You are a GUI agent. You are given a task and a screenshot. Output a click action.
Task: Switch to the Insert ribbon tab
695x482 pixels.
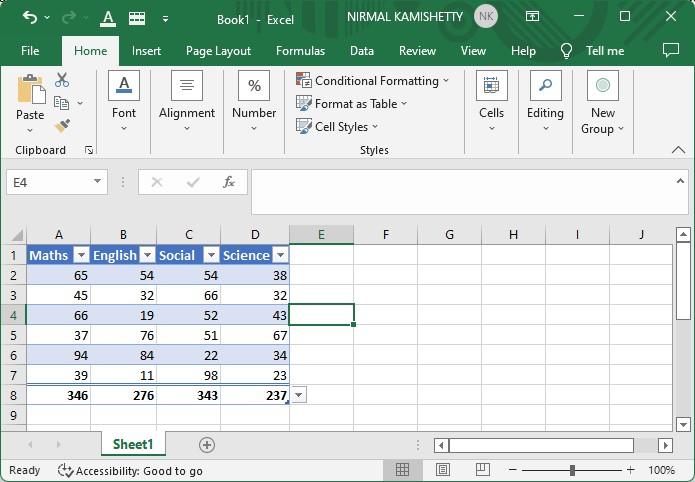(x=146, y=51)
